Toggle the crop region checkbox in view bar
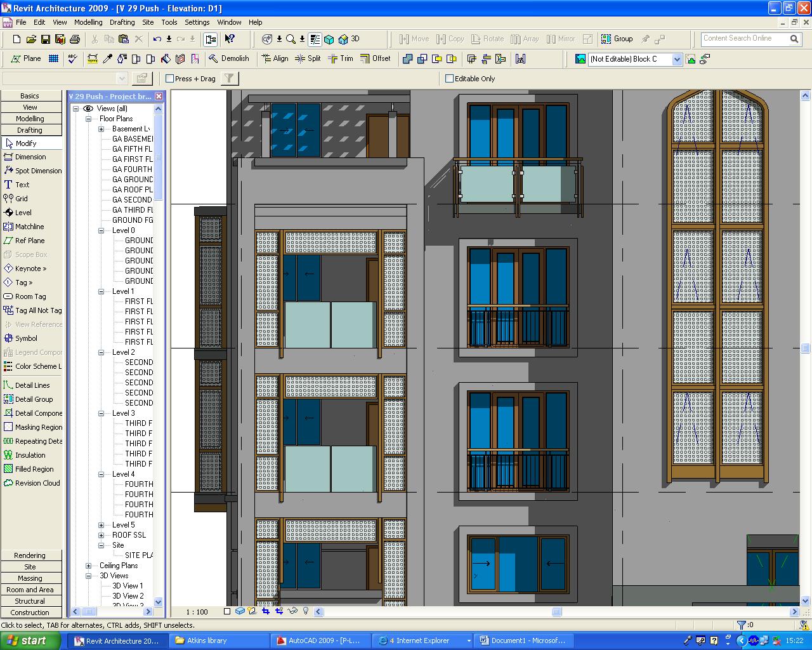 227,611
